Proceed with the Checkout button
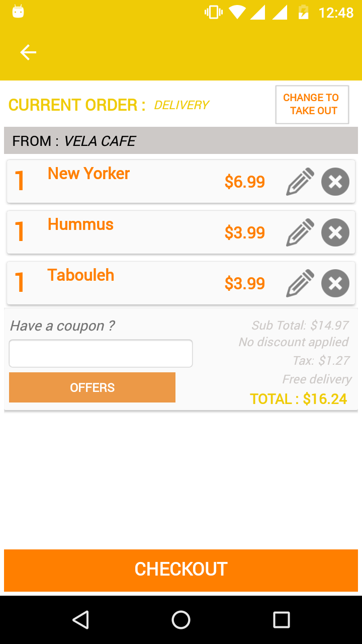 pyautogui.click(x=181, y=570)
